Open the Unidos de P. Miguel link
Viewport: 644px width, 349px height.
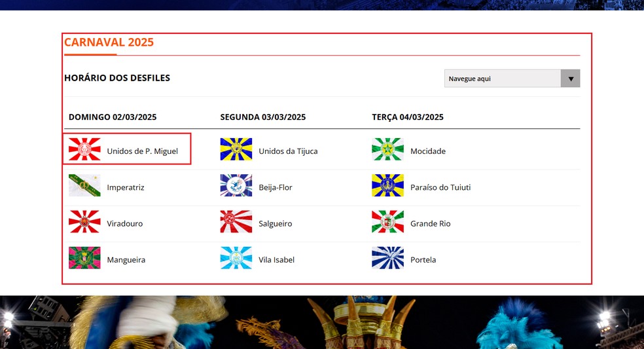click(143, 151)
